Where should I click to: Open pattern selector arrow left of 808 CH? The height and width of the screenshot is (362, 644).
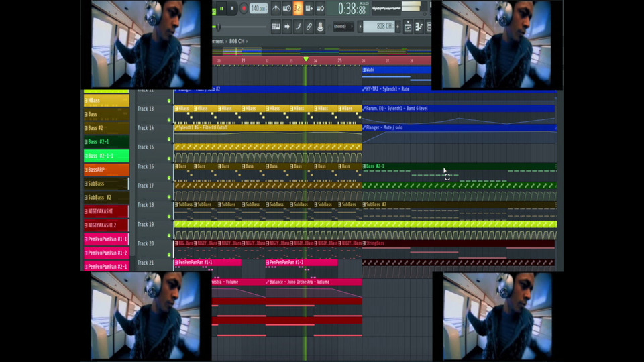click(360, 27)
